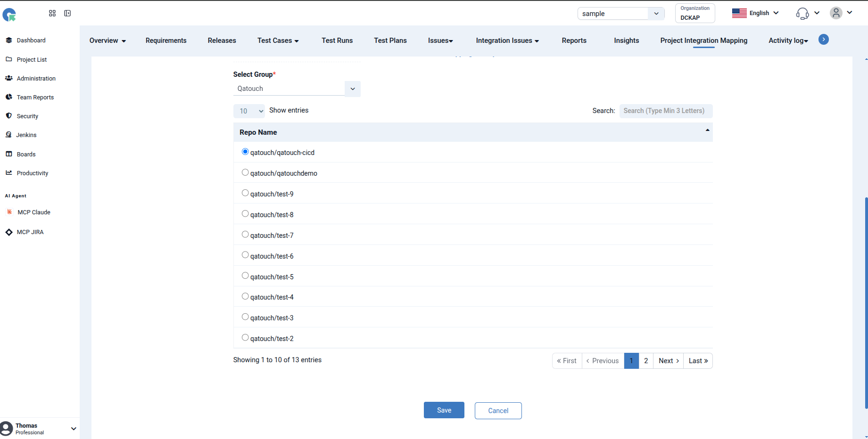Click the Cancel button
The image size is (868, 439).
tap(498, 411)
